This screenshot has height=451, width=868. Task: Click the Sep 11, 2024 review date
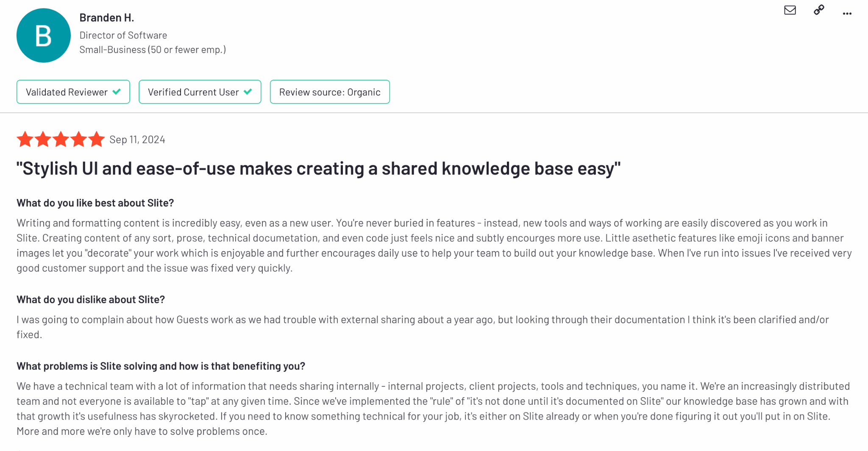(137, 140)
